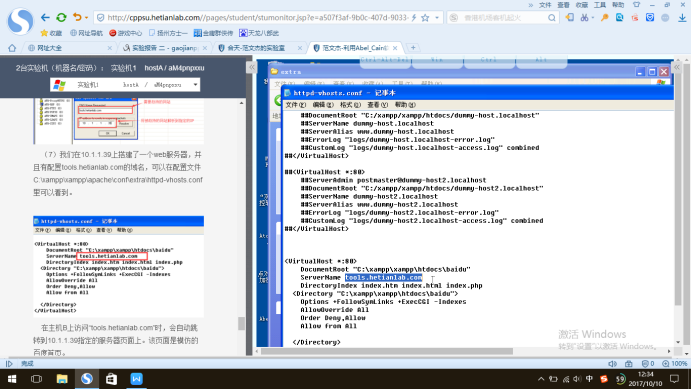Reload the page with green refresh icon
The width and height of the screenshot is (692, 389).
[61, 18]
